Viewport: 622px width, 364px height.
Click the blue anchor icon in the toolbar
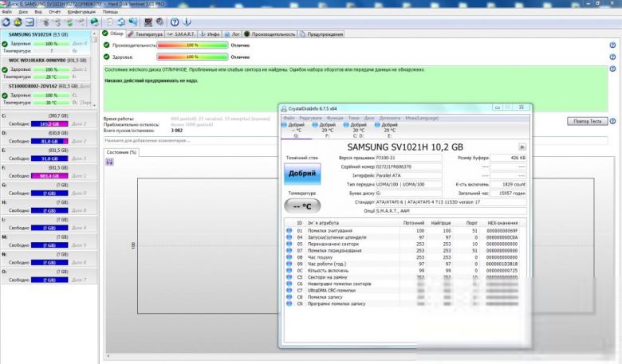coord(187,22)
